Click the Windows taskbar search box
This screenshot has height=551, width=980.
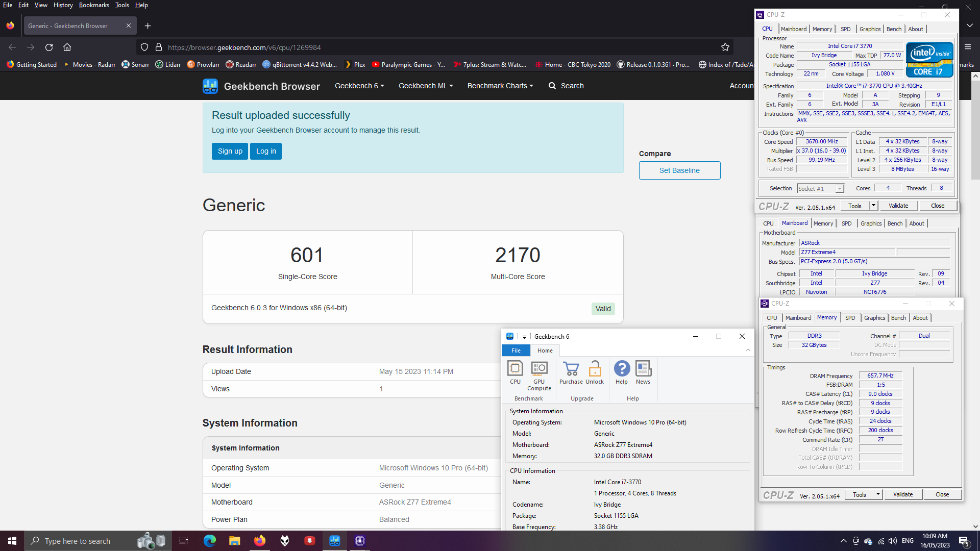(97, 541)
